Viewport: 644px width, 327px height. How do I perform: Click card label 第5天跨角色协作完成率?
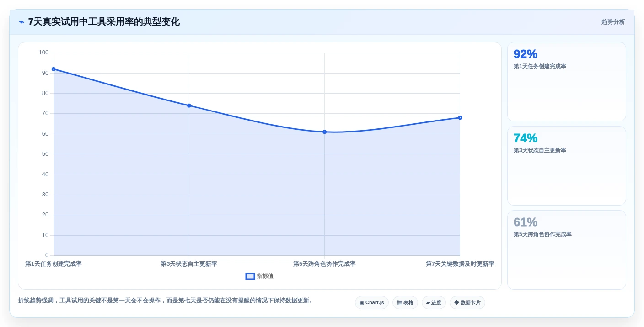pyautogui.click(x=542, y=234)
